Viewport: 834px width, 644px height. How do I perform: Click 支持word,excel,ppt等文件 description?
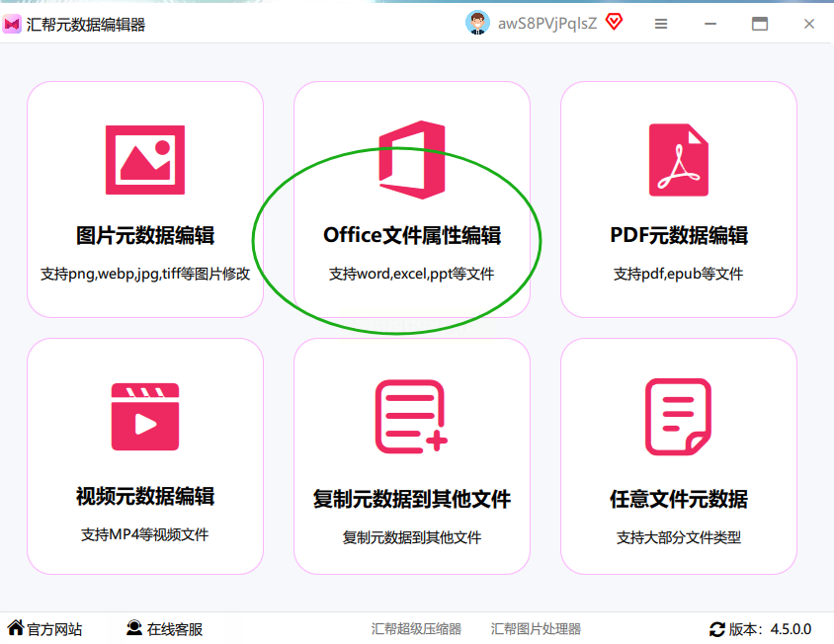pos(412,274)
